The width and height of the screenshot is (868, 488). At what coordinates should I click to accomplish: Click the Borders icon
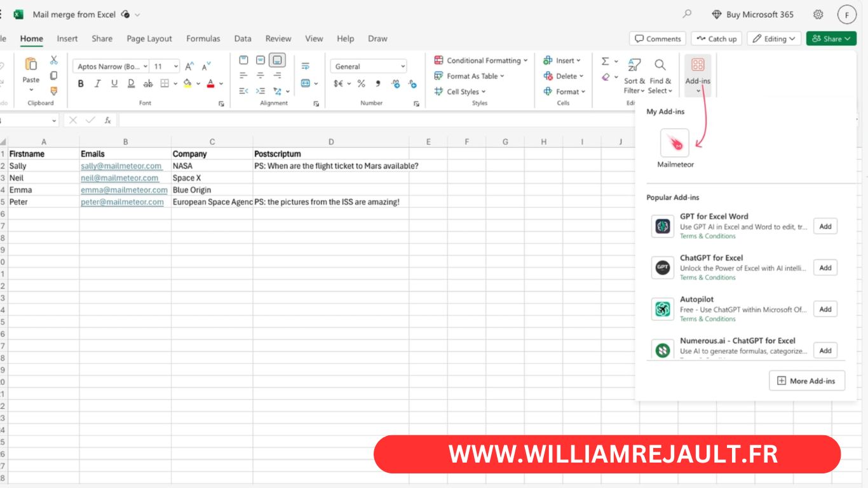pyautogui.click(x=165, y=83)
